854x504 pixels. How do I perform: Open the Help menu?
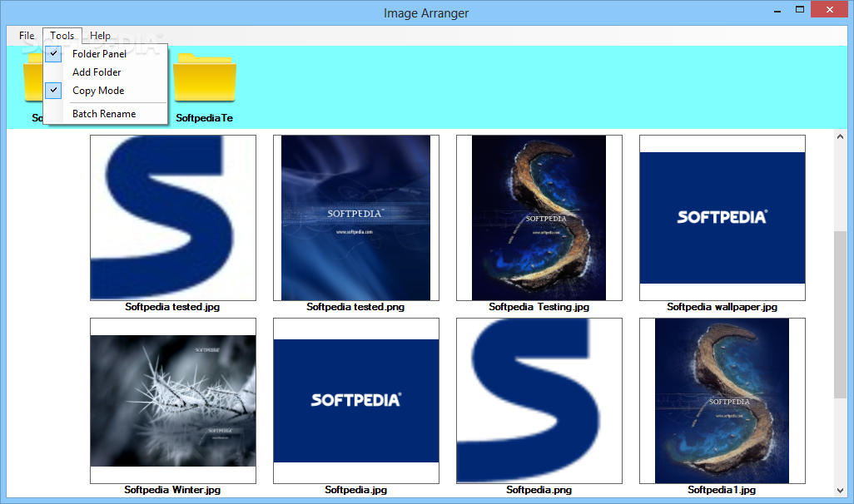click(x=100, y=36)
